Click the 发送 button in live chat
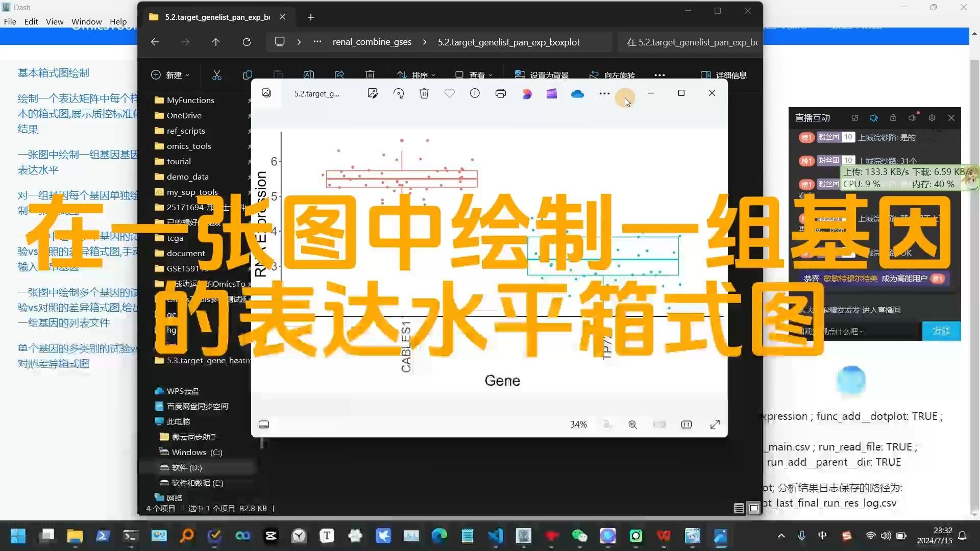Image resolution: width=980 pixels, height=551 pixels. (941, 331)
